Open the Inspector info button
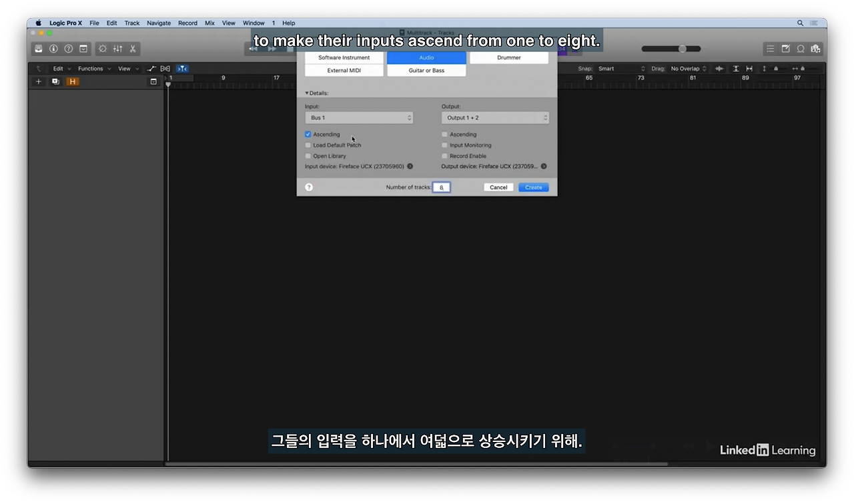The image size is (854, 504). [x=53, y=49]
